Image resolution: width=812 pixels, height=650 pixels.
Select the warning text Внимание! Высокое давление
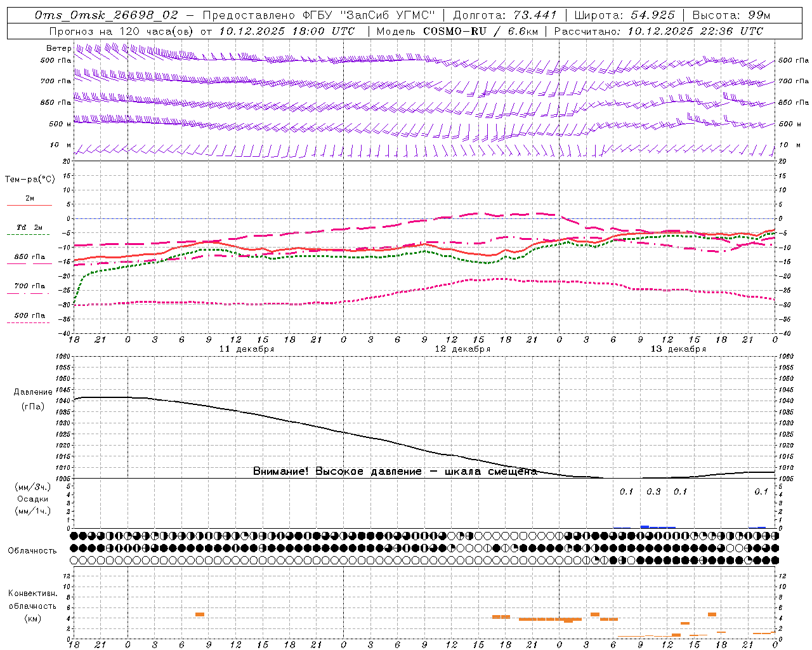(337, 472)
